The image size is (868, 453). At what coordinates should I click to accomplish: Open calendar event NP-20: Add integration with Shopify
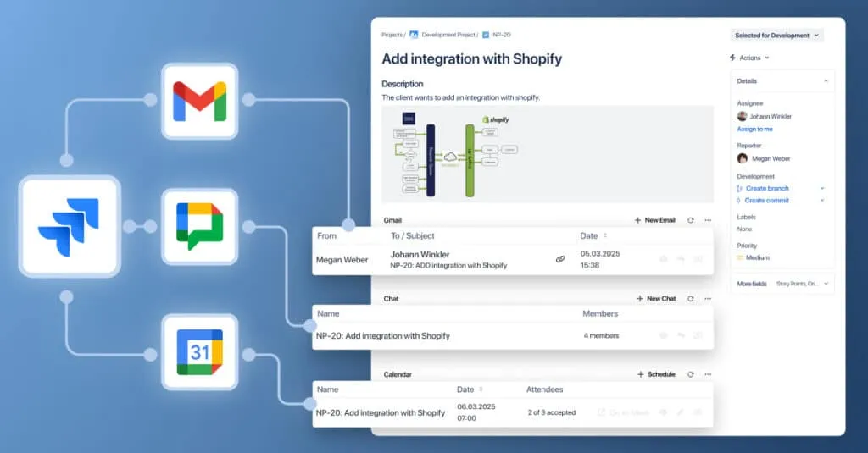click(x=381, y=412)
